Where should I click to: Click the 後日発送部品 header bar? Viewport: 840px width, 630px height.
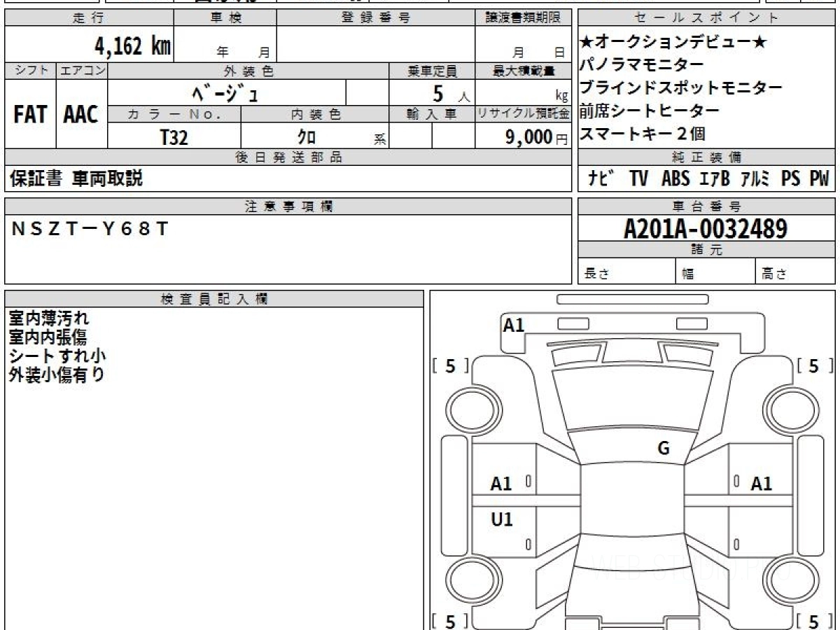pyautogui.click(x=288, y=157)
